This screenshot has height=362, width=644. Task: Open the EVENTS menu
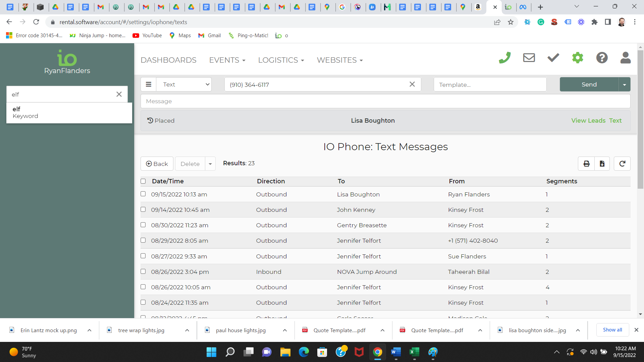click(x=227, y=60)
